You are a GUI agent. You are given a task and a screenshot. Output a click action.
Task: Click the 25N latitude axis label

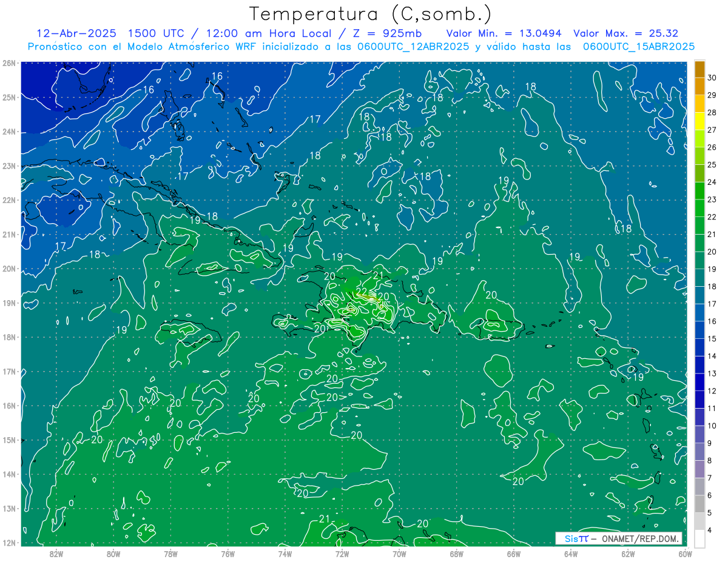[x=9, y=97]
